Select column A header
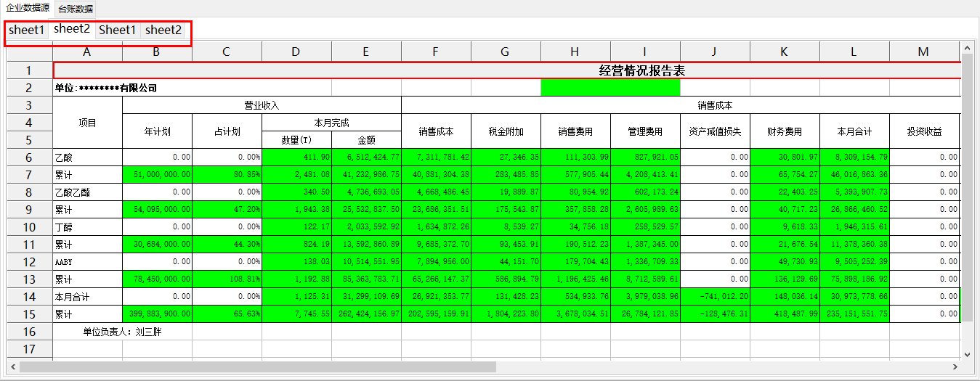 click(87, 52)
